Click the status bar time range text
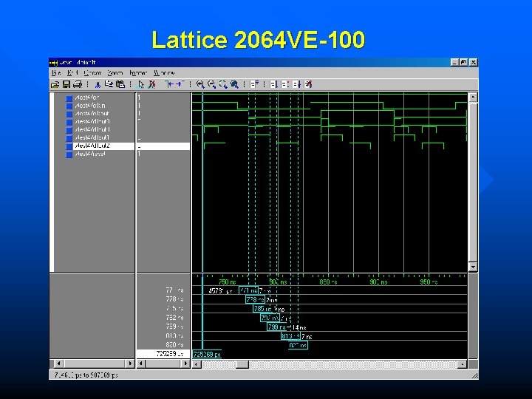The image size is (532, 399). pos(86,375)
